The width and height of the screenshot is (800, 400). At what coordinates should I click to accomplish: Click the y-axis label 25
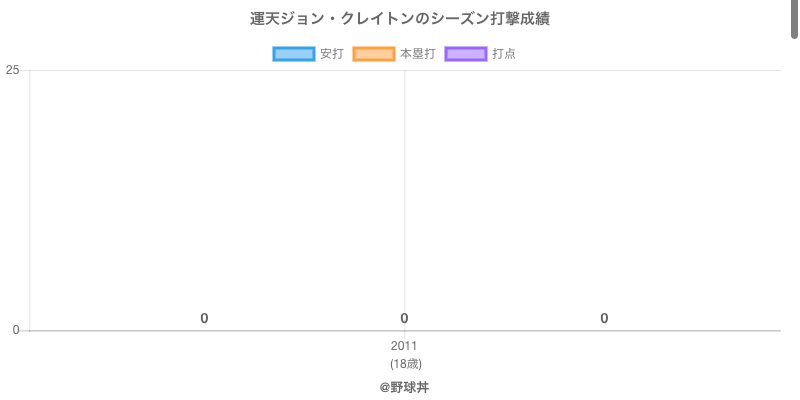pos(13,70)
